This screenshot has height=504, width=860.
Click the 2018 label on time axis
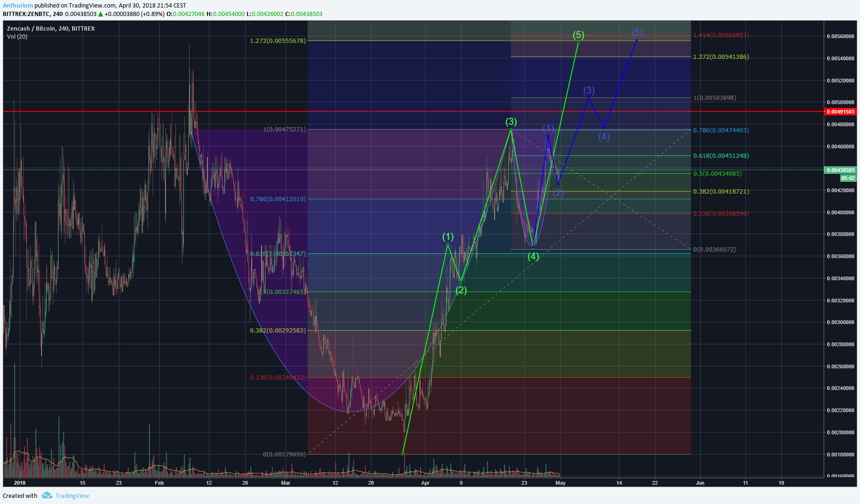point(20,483)
